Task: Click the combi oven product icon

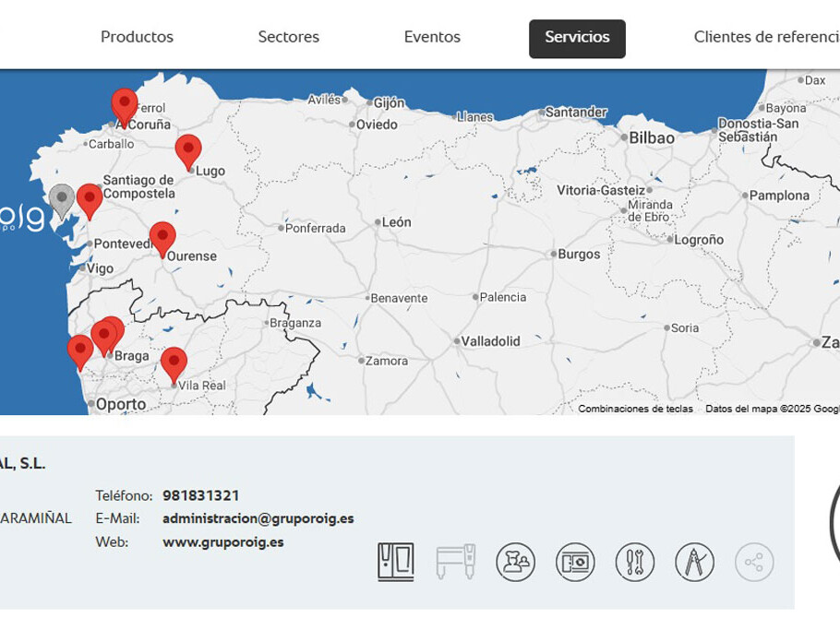Action: tap(395, 562)
